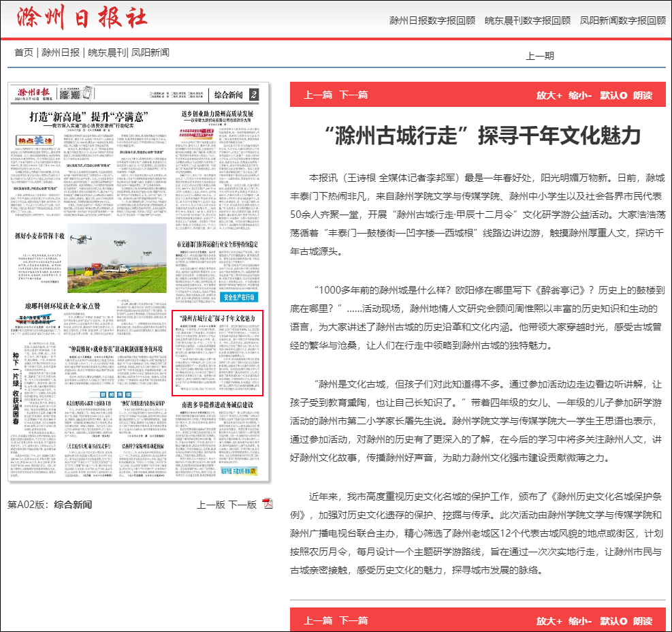Open the 市交通部门保障运输行业安全形势持续稳定 article
Screen dimensions: 672x632
[x=217, y=244]
